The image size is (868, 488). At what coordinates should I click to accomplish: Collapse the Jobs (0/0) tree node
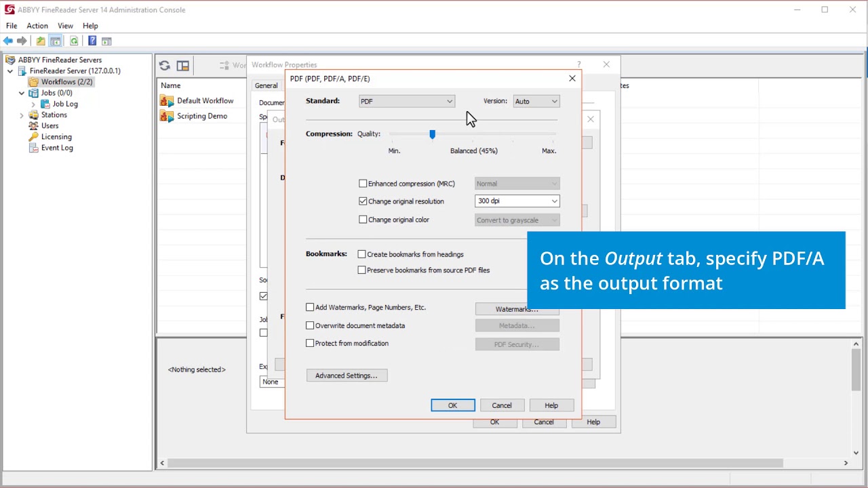(22, 93)
